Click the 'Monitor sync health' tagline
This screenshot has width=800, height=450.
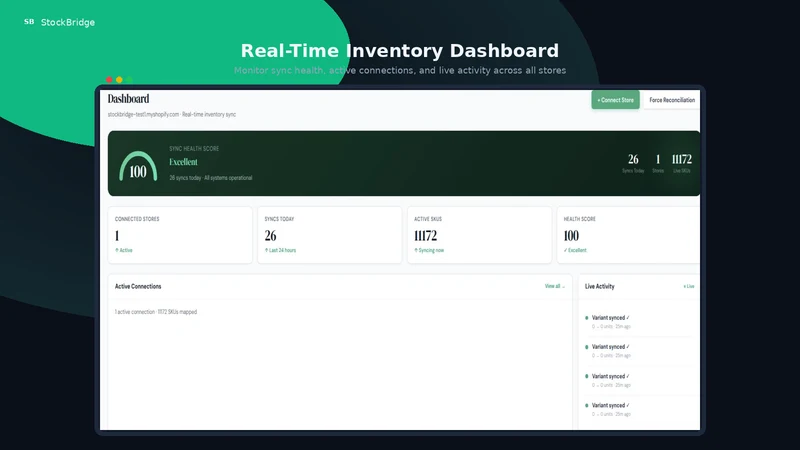(400, 70)
